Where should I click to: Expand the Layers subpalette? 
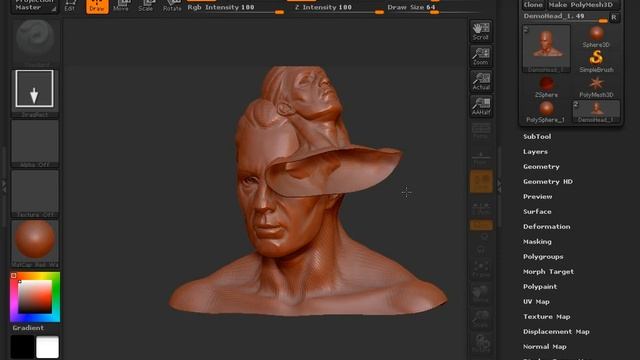[x=536, y=152]
